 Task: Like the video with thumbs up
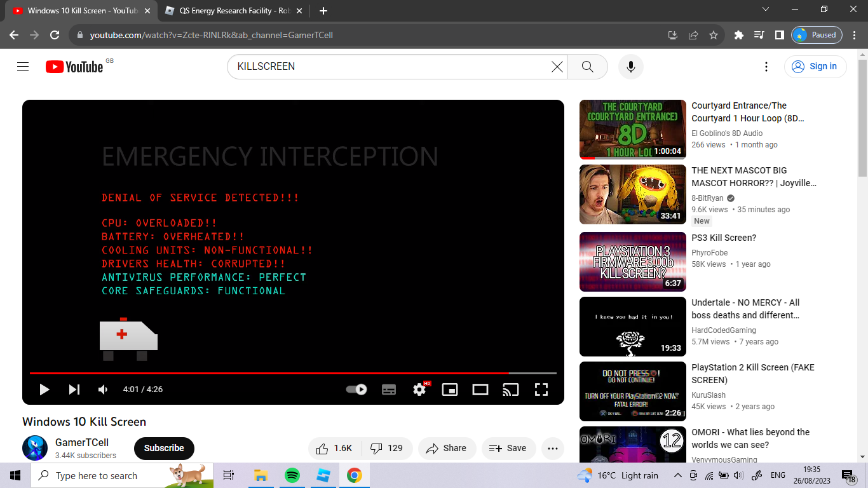[336, 448]
